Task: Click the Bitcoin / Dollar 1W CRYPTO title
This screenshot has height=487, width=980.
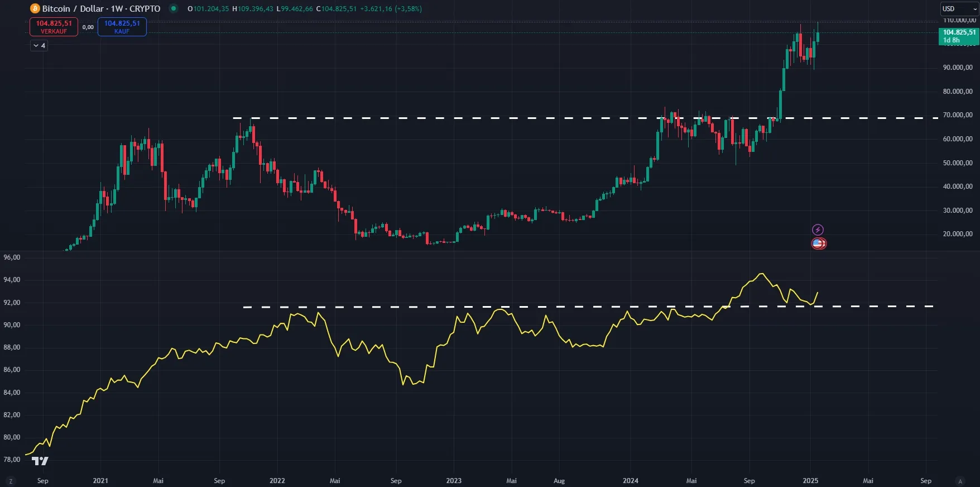Action: [x=101, y=9]
